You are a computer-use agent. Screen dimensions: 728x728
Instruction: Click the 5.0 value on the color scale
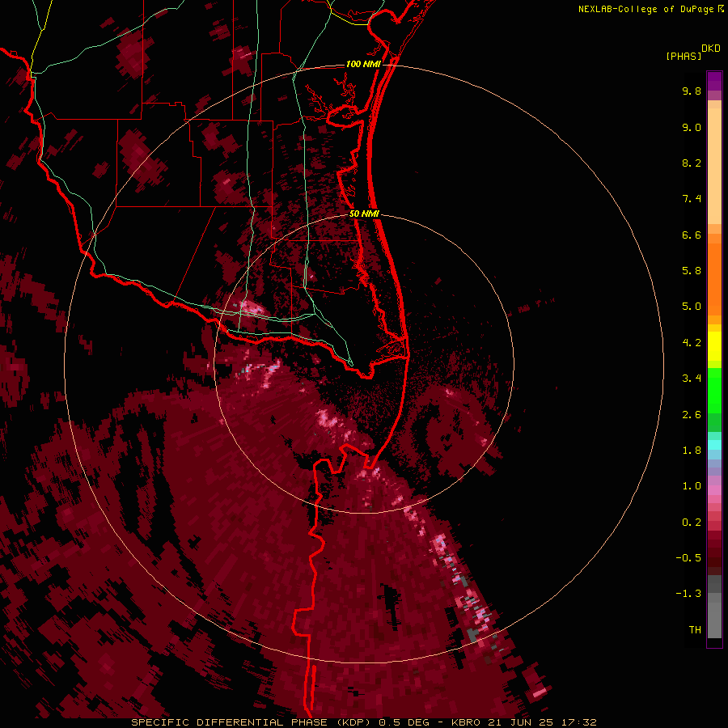[692, 307]
